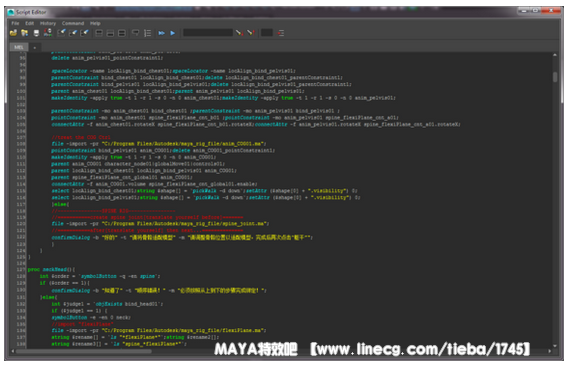Viewport: 564px width, 366px height.
Task: Click the vertical scrollbar up arrow
Action: tap(555, 55)
